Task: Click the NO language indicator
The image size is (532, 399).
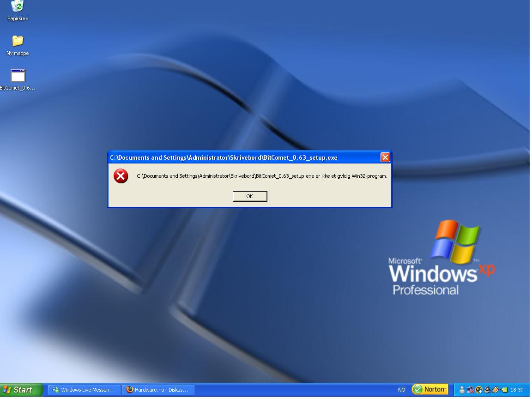Action: pos(403,391)
